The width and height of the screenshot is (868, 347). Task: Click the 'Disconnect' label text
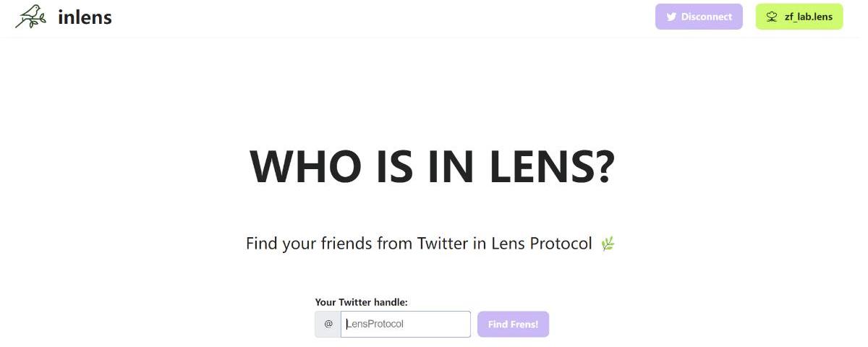tap(707, 17)
